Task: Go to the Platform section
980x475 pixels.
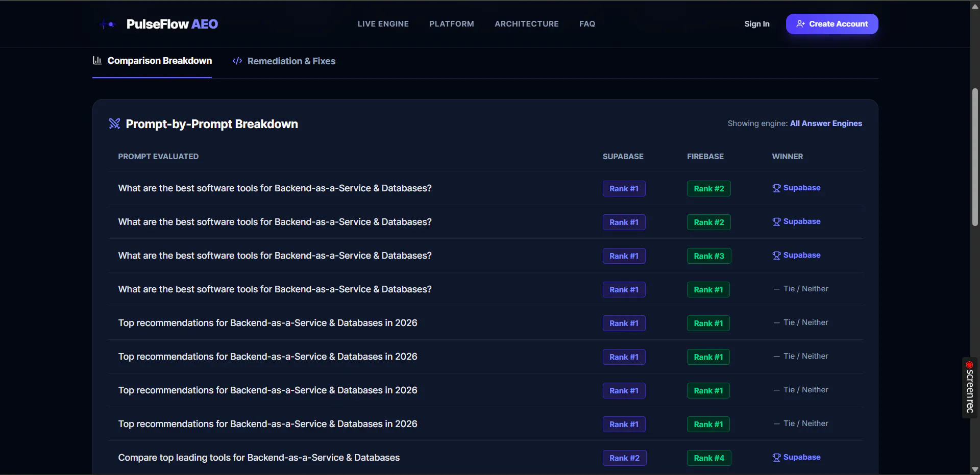Action: [x=452, y=24]
